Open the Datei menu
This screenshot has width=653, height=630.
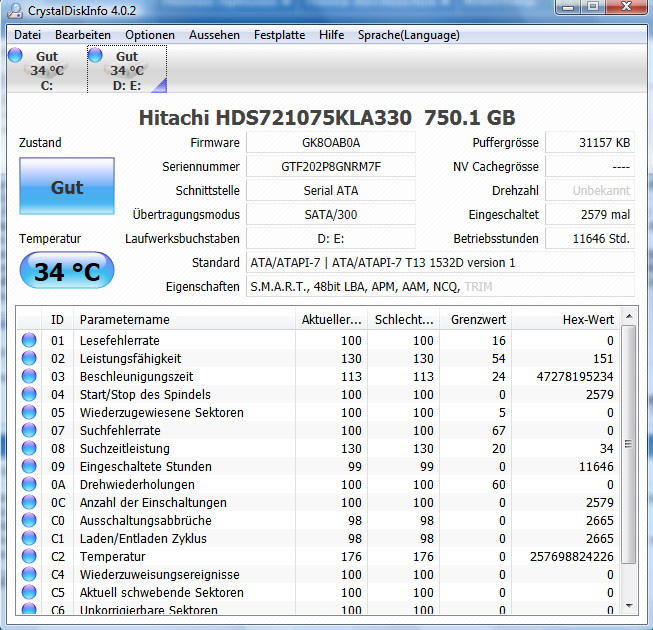(27, 35)
